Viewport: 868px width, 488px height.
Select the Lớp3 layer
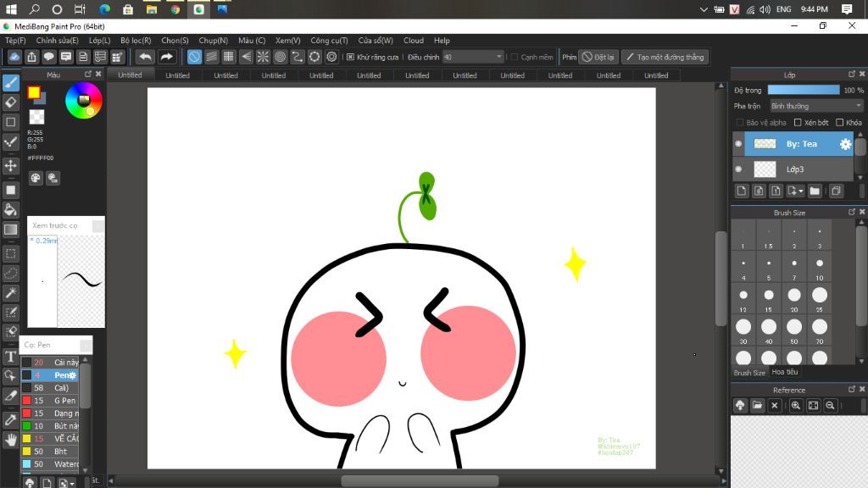[x=793, y=169]
